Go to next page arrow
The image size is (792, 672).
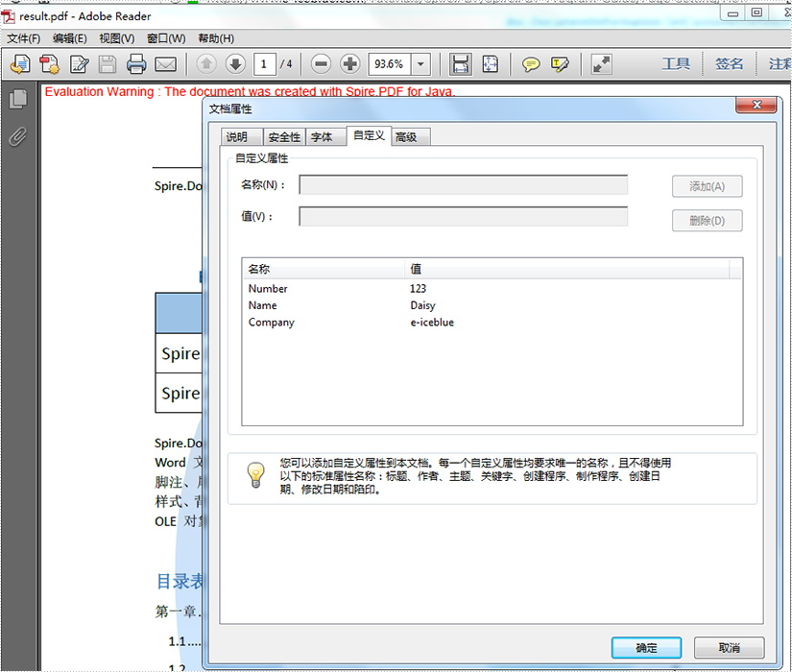click(235, 64)
